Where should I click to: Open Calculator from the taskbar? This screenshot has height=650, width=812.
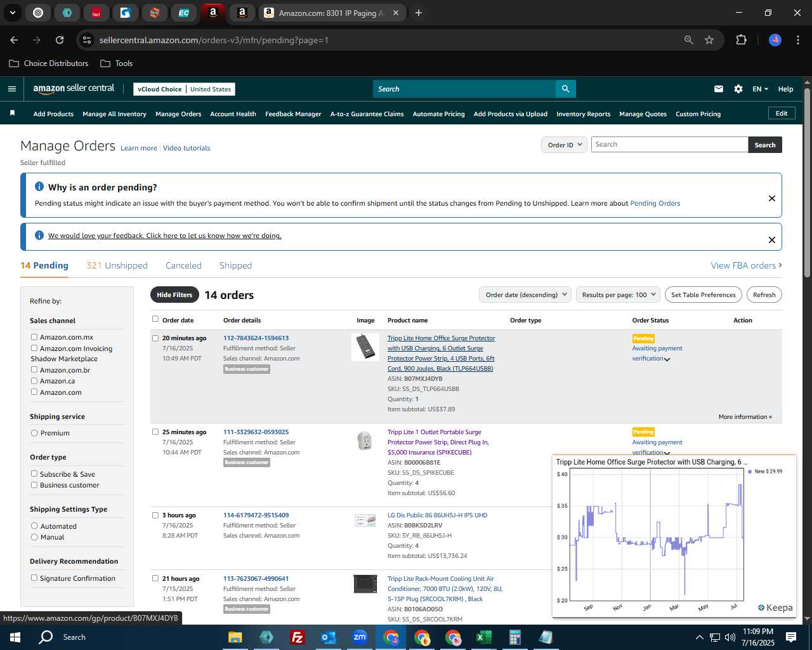514,637
